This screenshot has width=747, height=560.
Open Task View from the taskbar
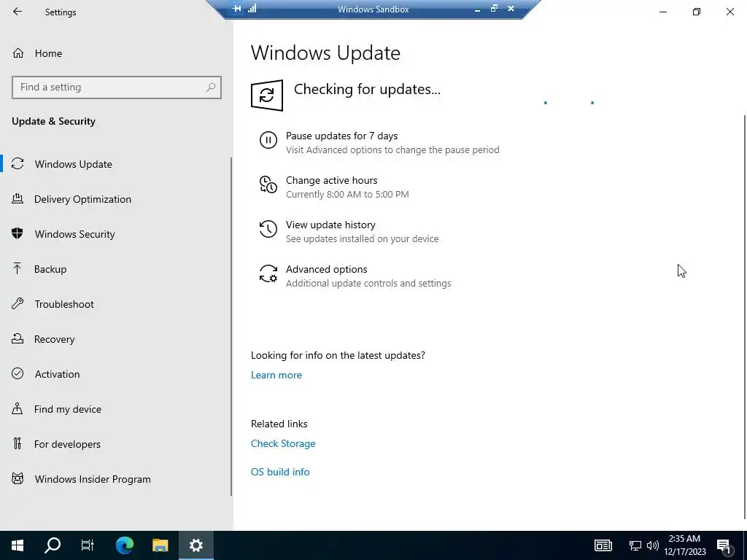tap(88, 545)
